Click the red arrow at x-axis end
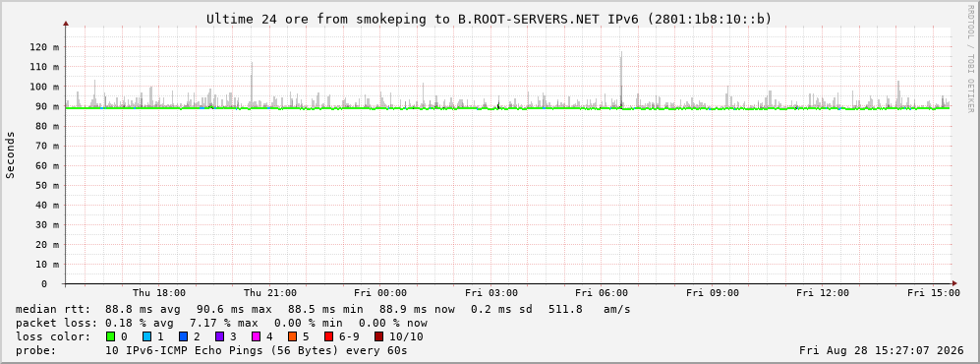The image size is (980, 364). coord(953,283)
